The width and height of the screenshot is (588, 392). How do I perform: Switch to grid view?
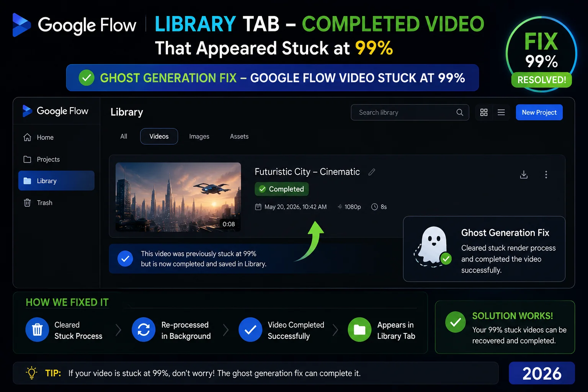[484, 112]
